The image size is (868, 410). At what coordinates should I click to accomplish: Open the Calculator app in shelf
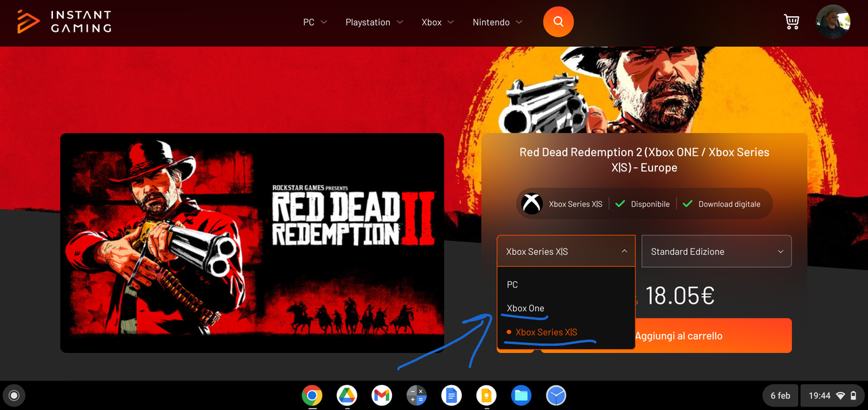click(416, 395)
